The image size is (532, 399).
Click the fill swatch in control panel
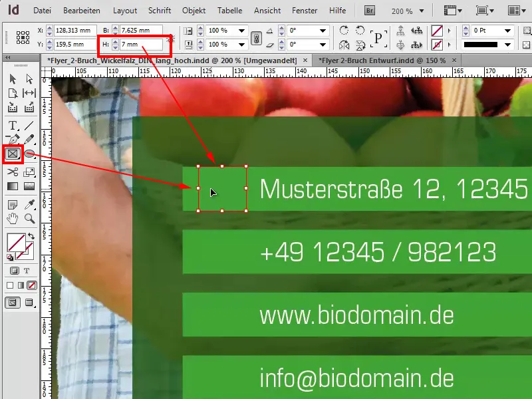click(x=437, y=31)
